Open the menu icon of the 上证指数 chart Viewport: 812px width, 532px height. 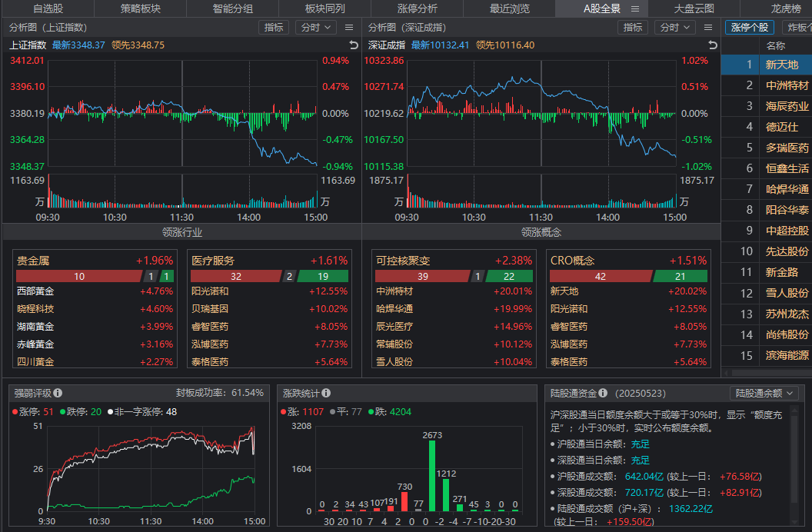point(349,28)
